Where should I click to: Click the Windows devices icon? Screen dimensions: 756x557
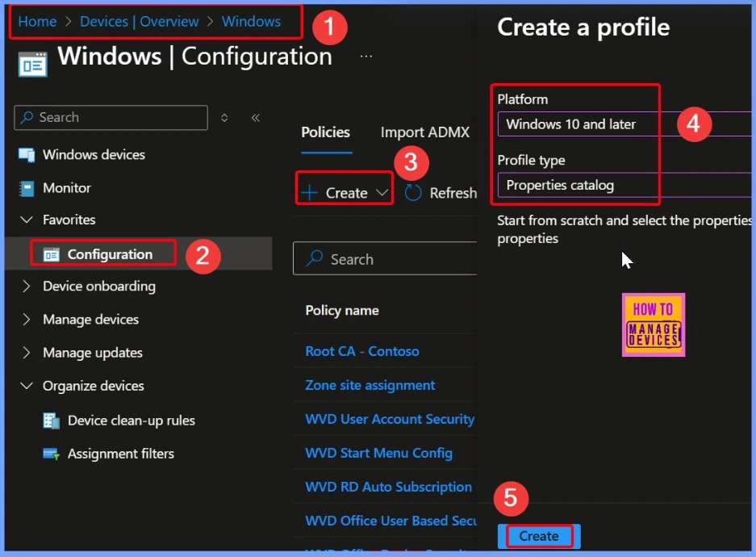(27, 155)
